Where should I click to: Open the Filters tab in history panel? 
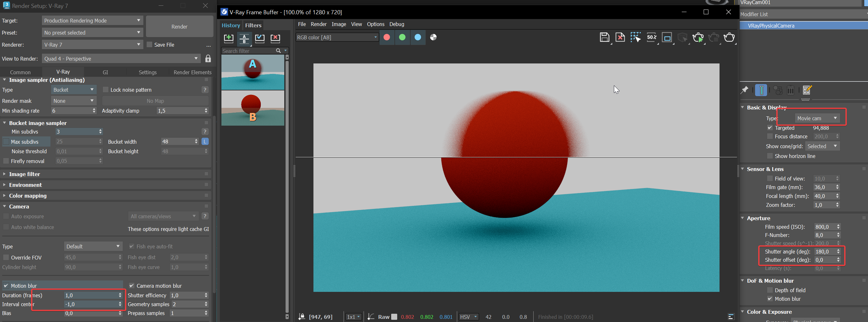[253, 25]
